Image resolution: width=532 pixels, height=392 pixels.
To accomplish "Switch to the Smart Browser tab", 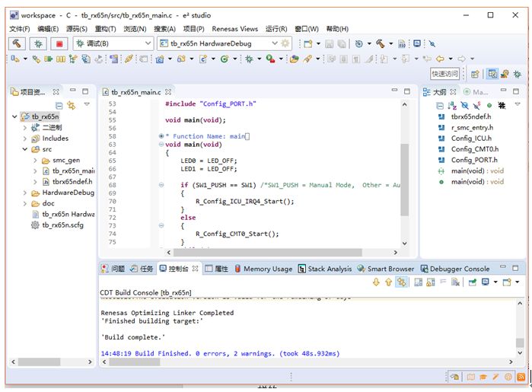I will tap(390, 269).
